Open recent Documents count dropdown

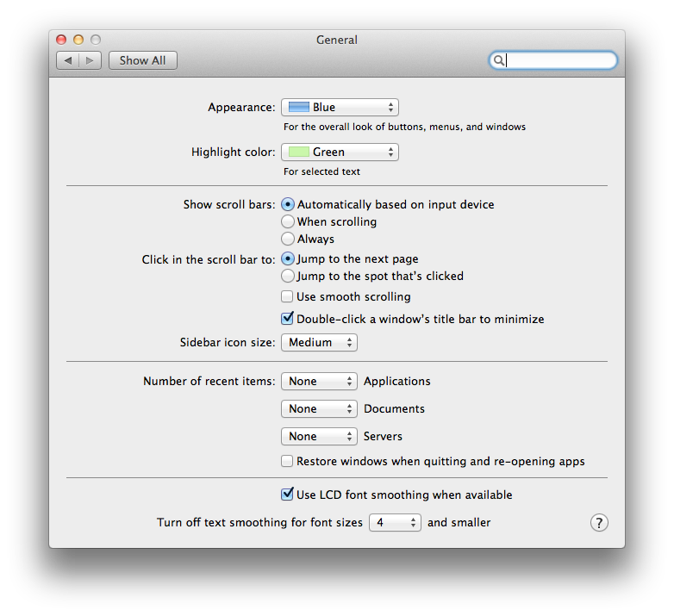tap(320, 409)
